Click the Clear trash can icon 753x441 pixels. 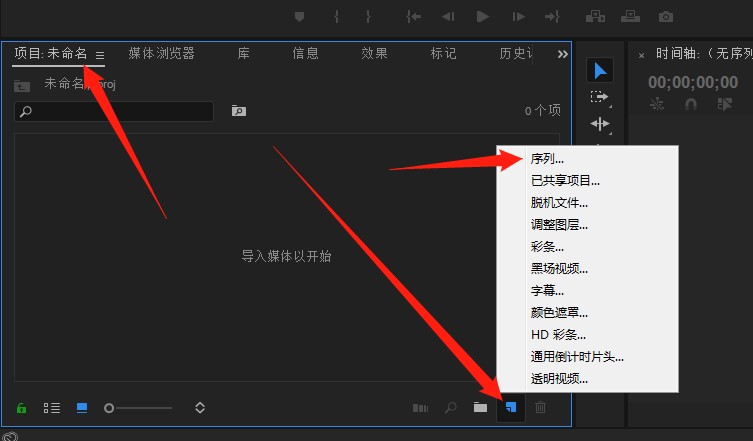540,407
